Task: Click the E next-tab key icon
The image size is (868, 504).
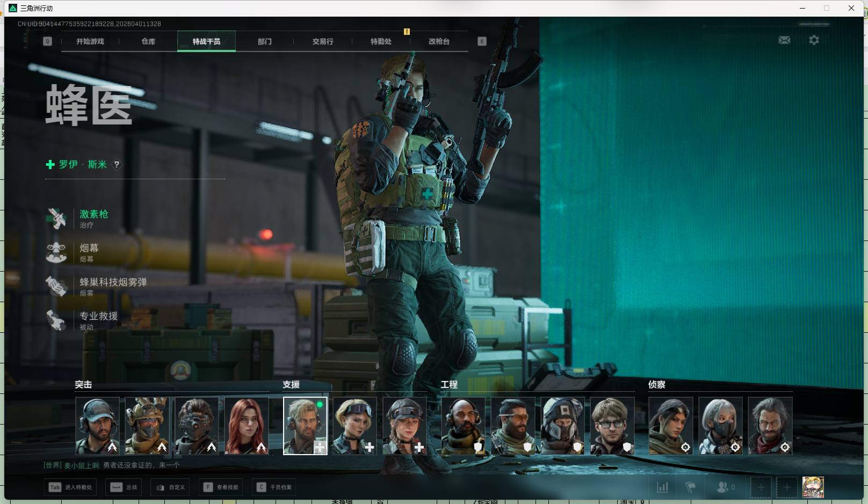Action: coord(482,41)
